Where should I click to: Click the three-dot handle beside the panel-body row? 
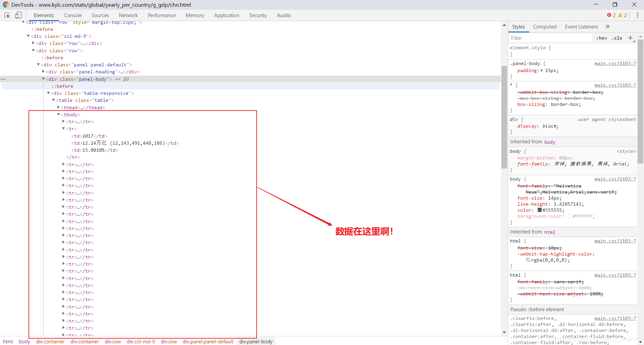pos(3,79)
